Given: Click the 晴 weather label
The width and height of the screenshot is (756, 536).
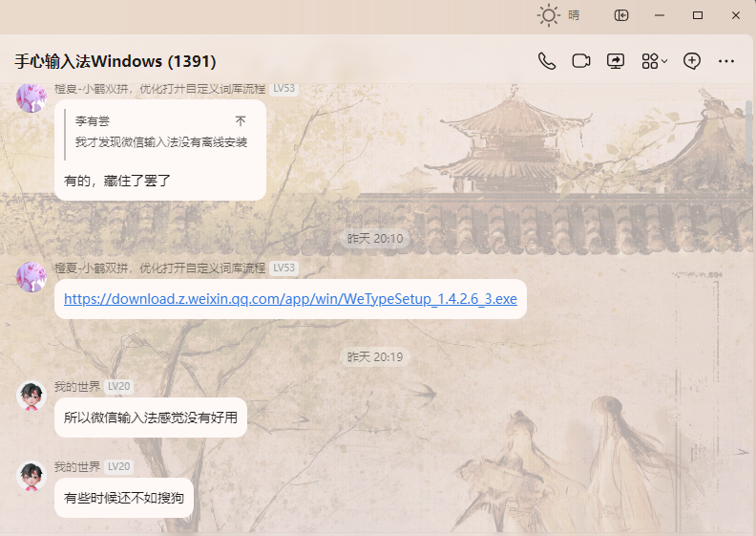Looking at the screenshot, I should coord(574,15).
